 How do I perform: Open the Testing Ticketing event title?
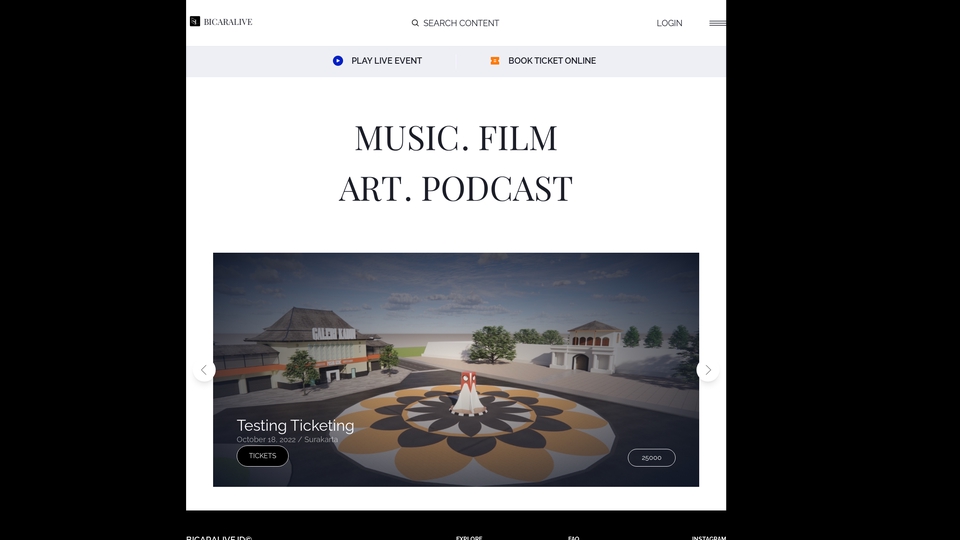[295, 425]
